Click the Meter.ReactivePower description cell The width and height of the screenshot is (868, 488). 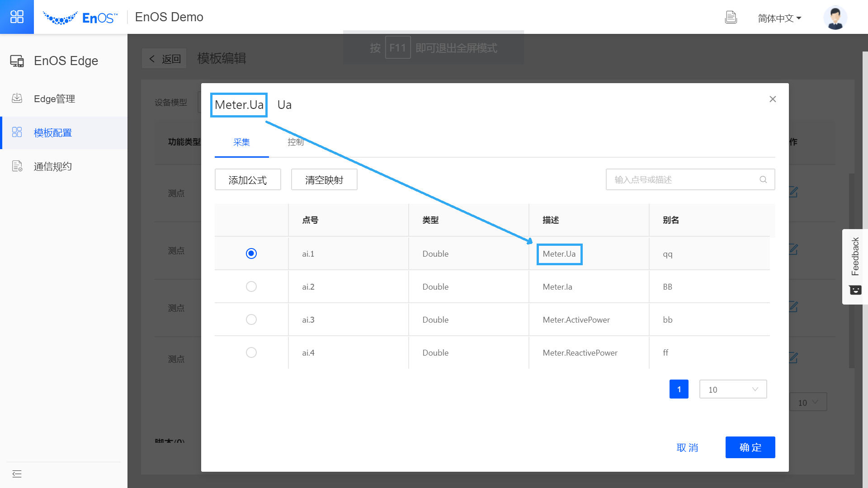pyautogui.click(x=589, y=352)
